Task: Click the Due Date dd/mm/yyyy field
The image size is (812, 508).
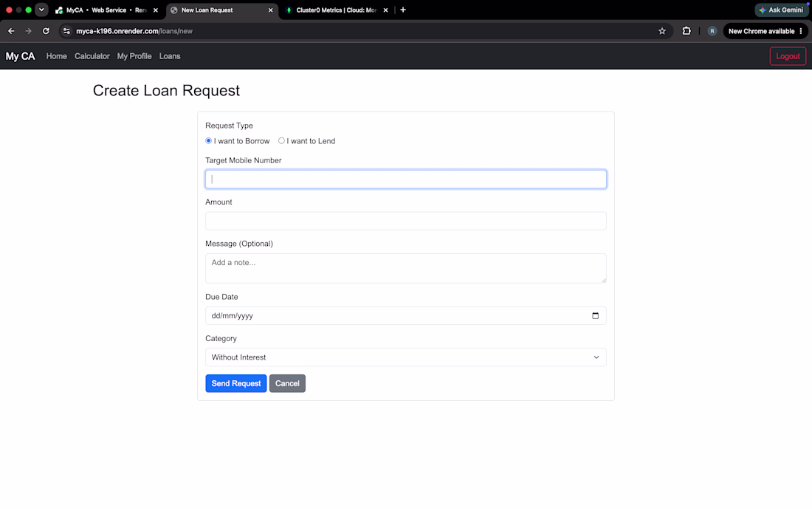Action: (x=405, y=315)
